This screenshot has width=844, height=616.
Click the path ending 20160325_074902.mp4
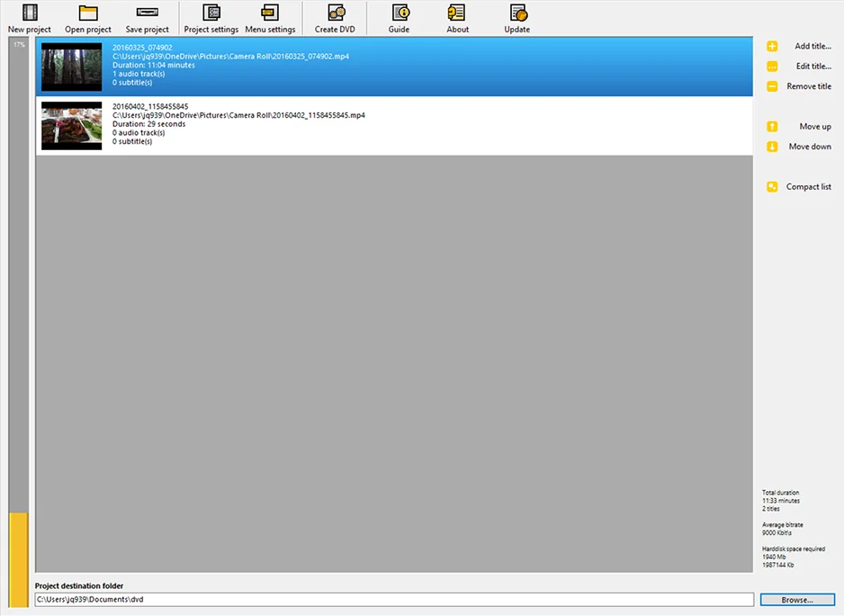coord(230,56)
